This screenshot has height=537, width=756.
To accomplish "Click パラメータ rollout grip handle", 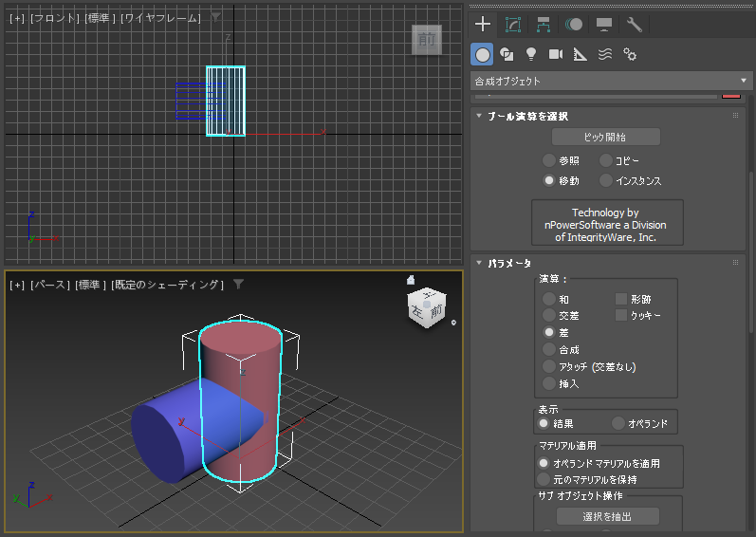I will (x=735, y=263).
